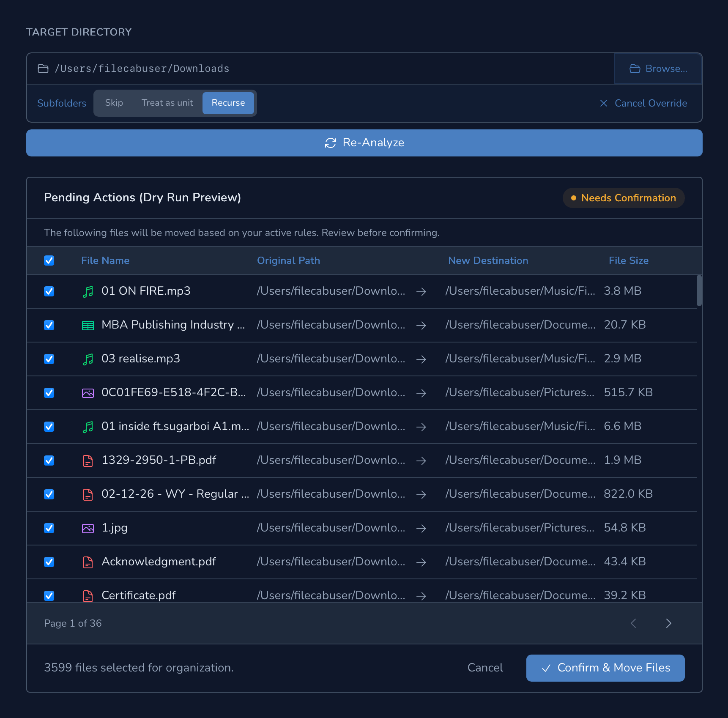The height and width of the screenshot is (718, 728).
Task: Uncheck the 1329-2950-1-PB.pdf checkbox
Action: pyautogui.click(x=49, y=460)
